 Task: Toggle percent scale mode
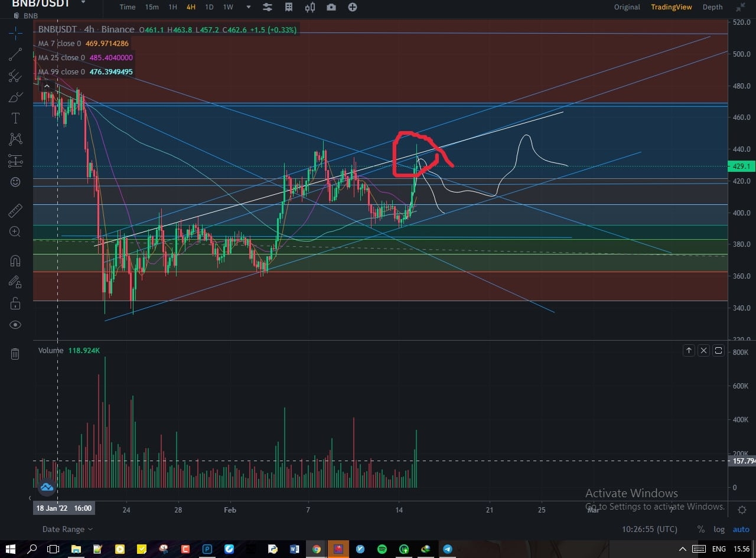click(700, 530)
